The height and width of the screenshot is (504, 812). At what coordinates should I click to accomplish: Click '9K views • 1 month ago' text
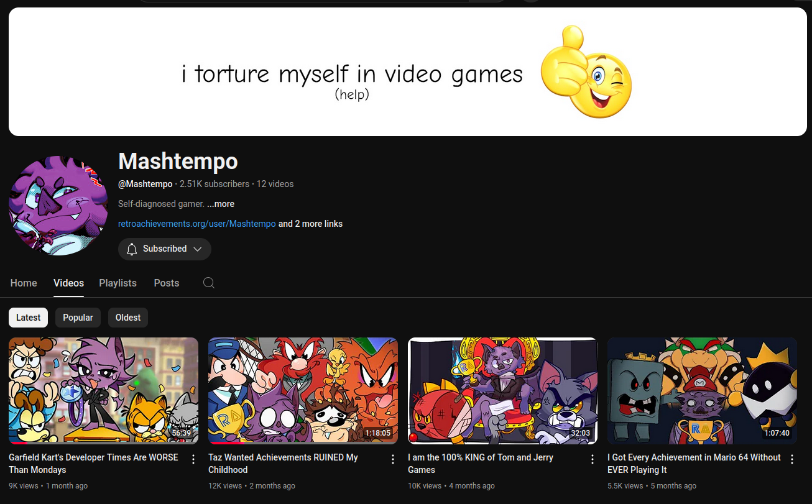[x=48, y=486]
